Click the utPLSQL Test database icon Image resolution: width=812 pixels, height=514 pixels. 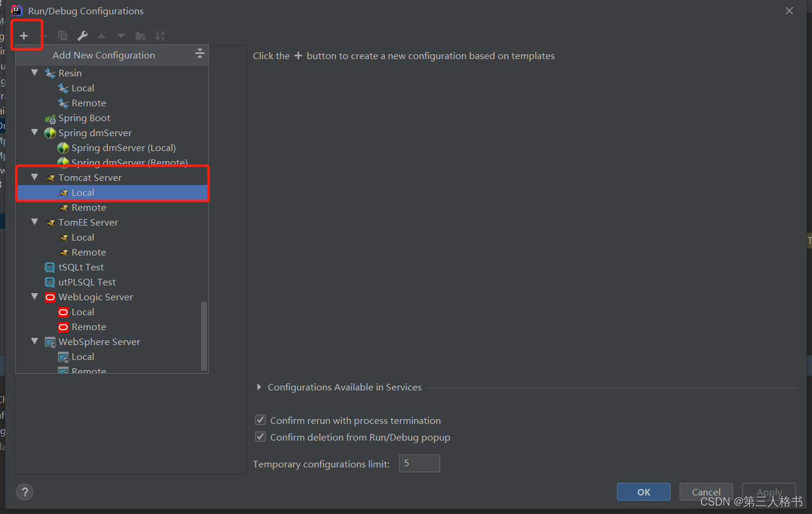(50, 282)
